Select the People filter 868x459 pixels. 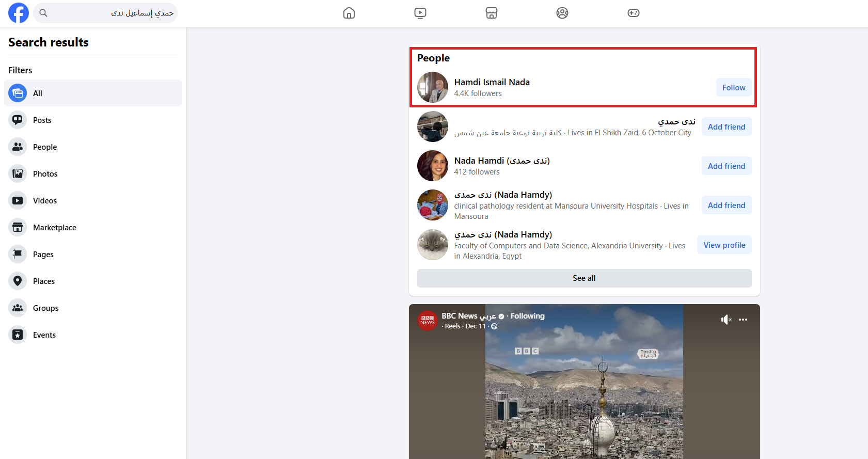coord(45,147)
